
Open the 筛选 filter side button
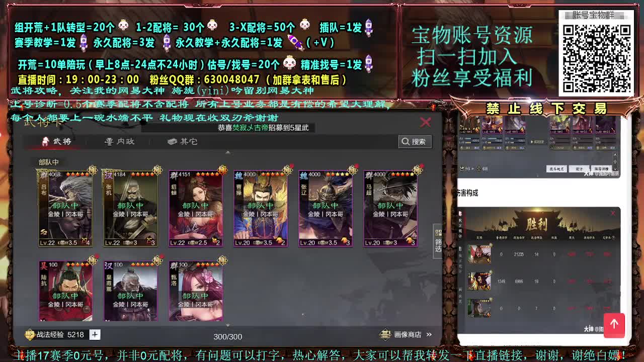[438, 241]
